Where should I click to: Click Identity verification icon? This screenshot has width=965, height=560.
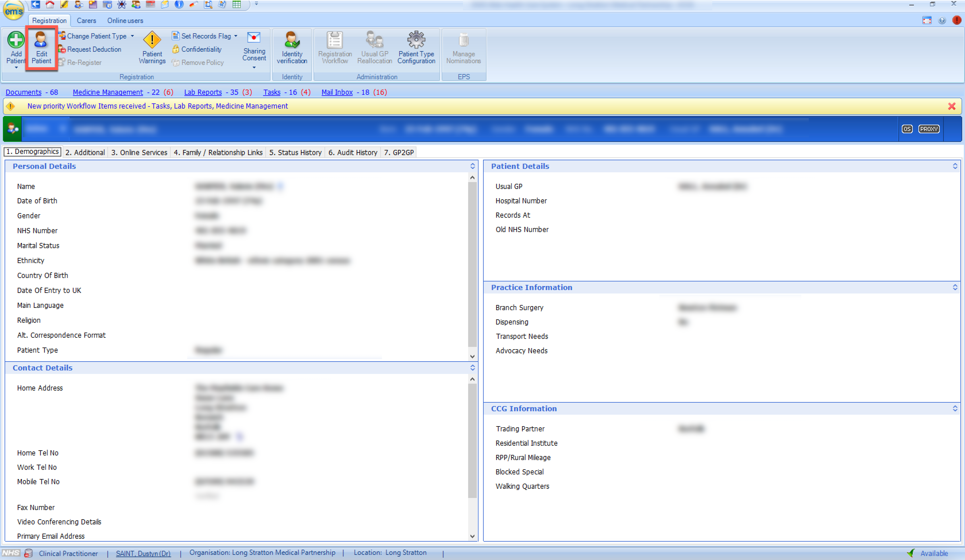(x=292, y=40)
